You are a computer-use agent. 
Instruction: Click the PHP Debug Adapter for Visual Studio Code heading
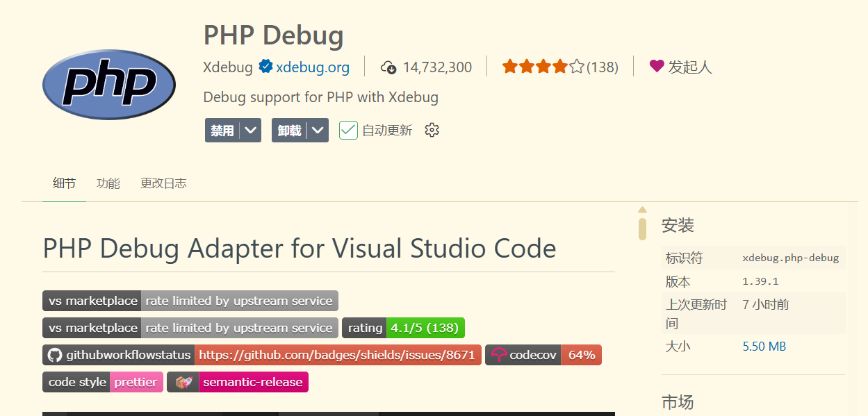point(300,249)
